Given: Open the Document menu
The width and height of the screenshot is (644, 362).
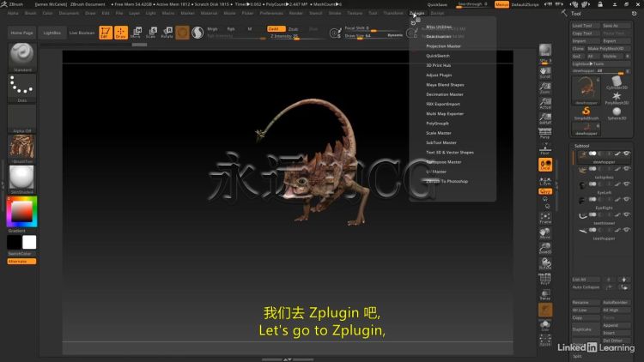Looking at the screenshot, I should [69, 13].
